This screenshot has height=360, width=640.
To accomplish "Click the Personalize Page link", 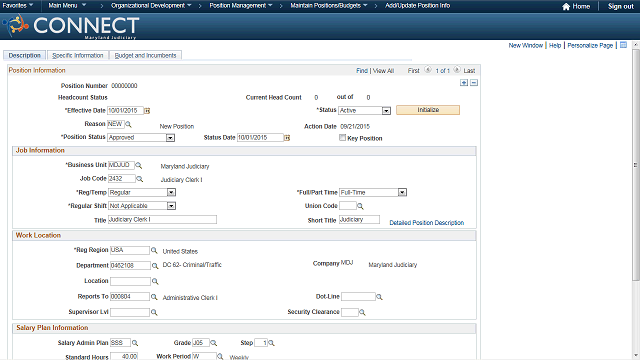I will 590,45.
